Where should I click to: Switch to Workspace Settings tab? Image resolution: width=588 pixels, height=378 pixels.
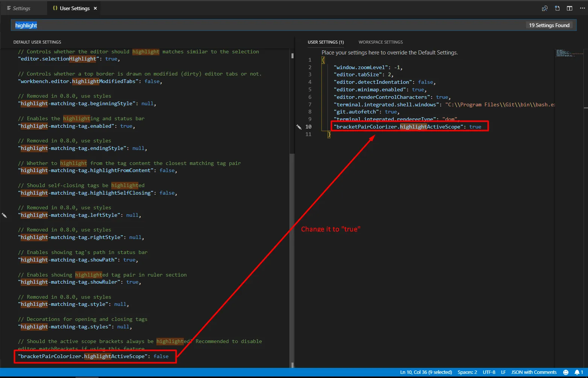coord(380,42)
